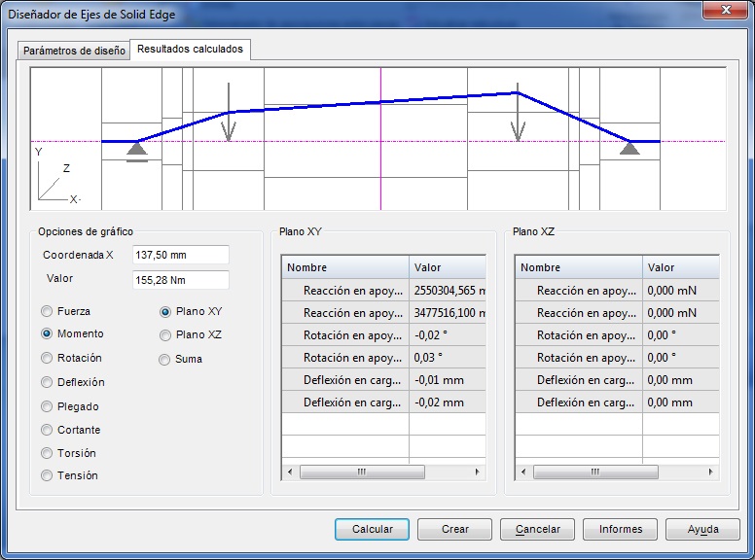755x560 pixels.
Task: Click the Calcular button
Action: [x=373, y=529]
